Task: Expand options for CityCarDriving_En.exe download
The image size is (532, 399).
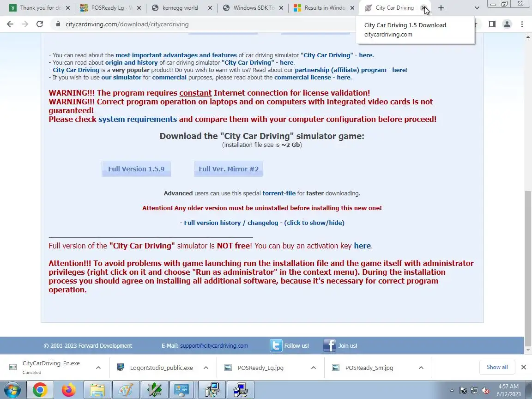Action: click(98, 368)
